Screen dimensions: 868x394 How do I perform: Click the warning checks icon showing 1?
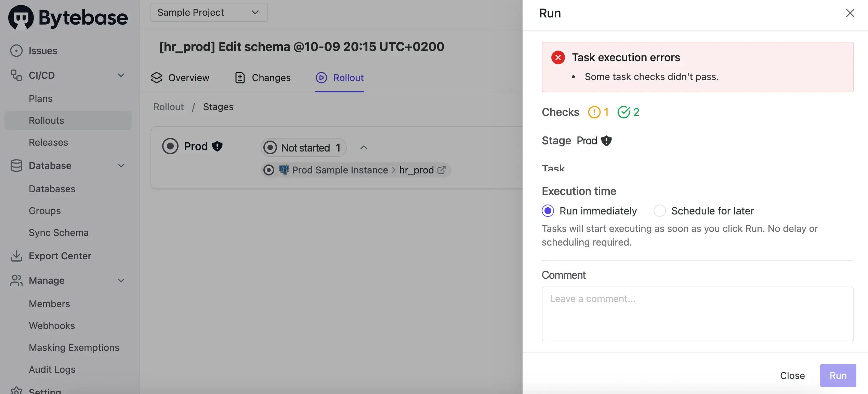[x=594, y=112]
